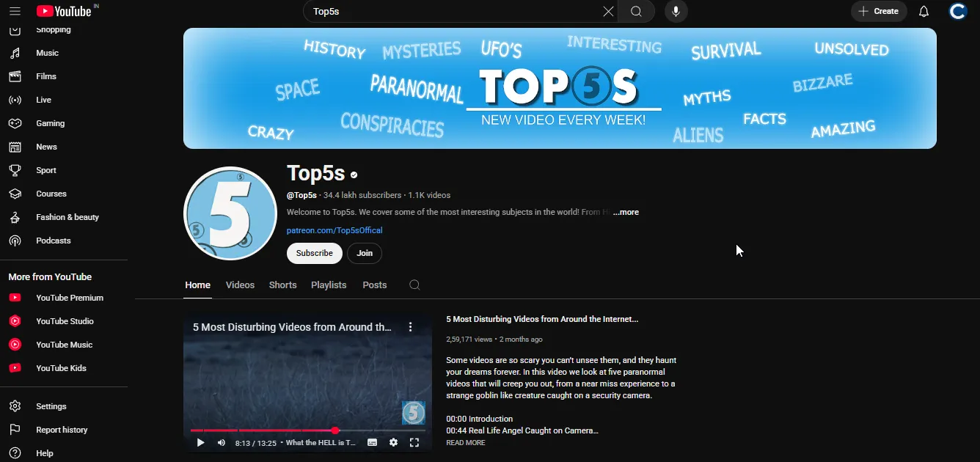Expand the description with READ MORE
980x462 pixels.
pos(466,443)
